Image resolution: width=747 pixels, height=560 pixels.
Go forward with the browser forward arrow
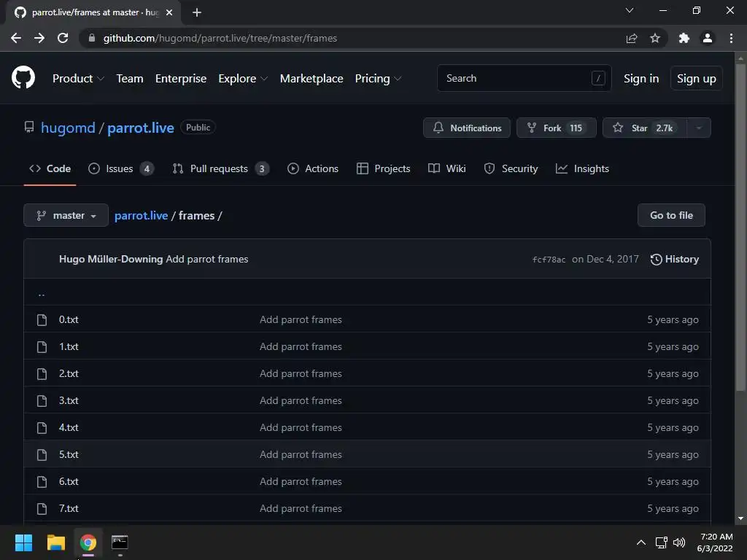coord(39,38)
